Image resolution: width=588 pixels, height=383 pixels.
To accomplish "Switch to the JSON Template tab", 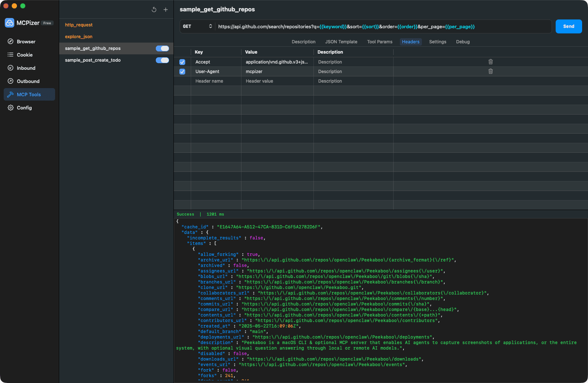I will [x=341, y=42].
